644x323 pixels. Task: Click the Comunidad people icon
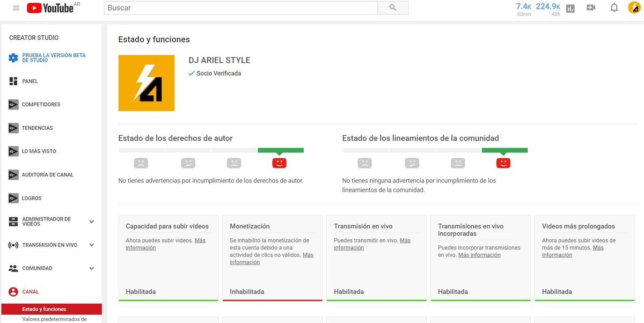13,268
